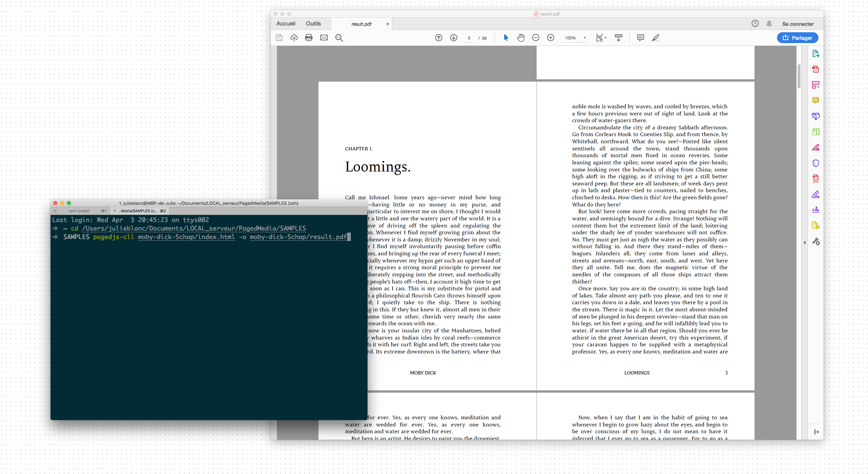
Task: Open the find text magnifier tool
Action: click(339, 38)
